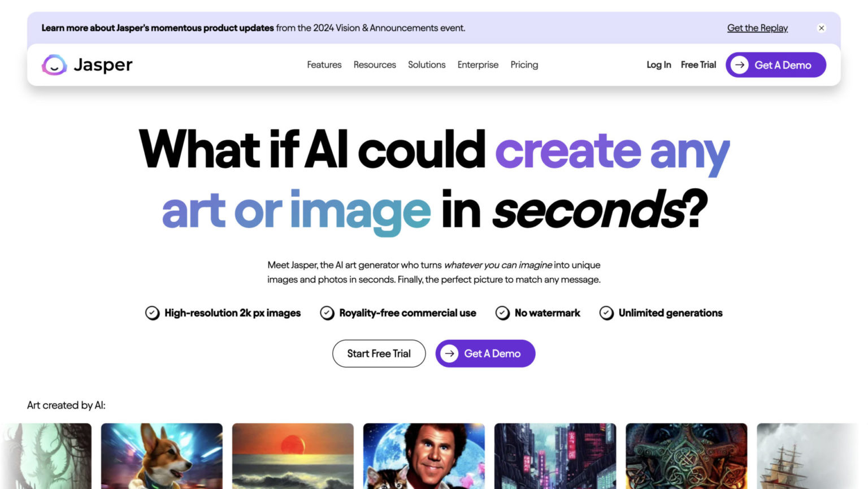This screenshot has height=489, width=868.
Task: Click the checkmark beside High-resolution 2k px images
Action: [151, 313]
